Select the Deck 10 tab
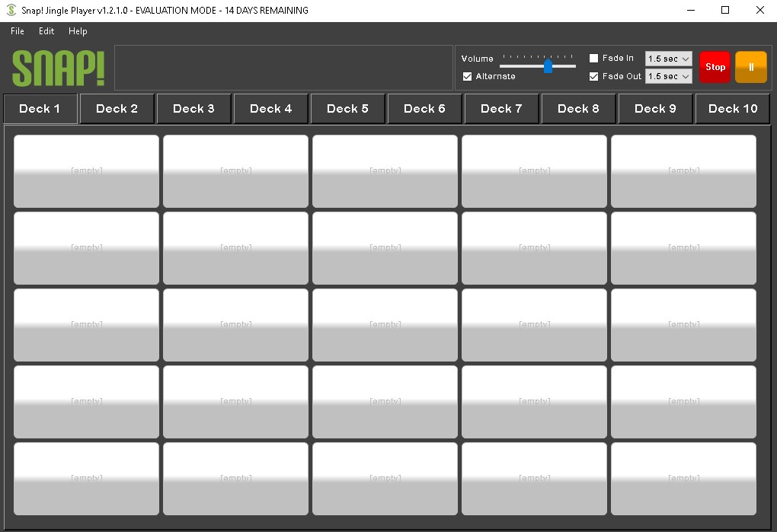 733,109
